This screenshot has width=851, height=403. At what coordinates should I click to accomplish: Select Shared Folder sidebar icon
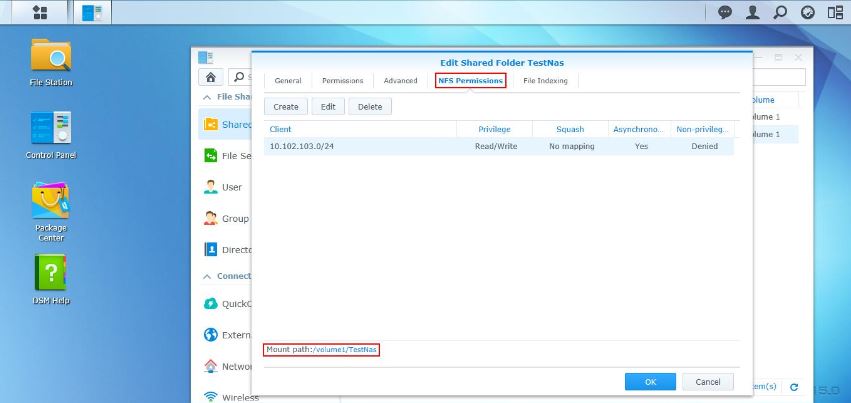211,124
